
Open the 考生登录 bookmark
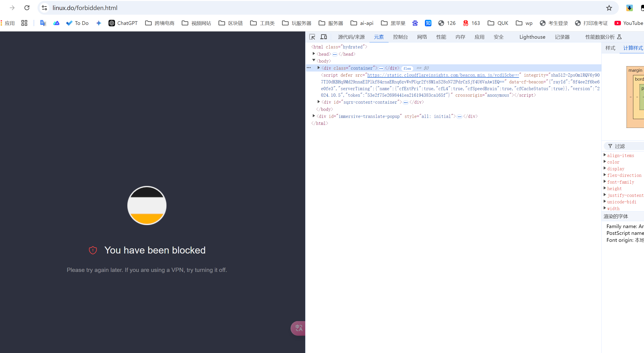coord(554,23)
